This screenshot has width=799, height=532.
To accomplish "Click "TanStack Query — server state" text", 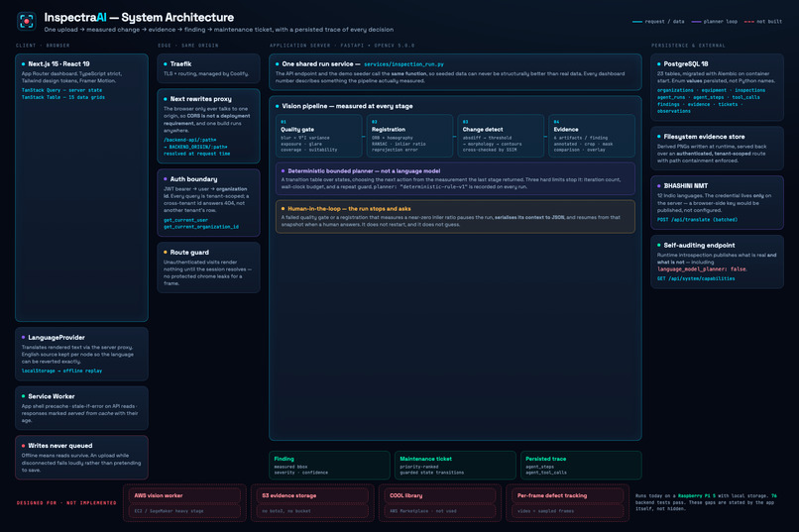I will tap(61, 90).
